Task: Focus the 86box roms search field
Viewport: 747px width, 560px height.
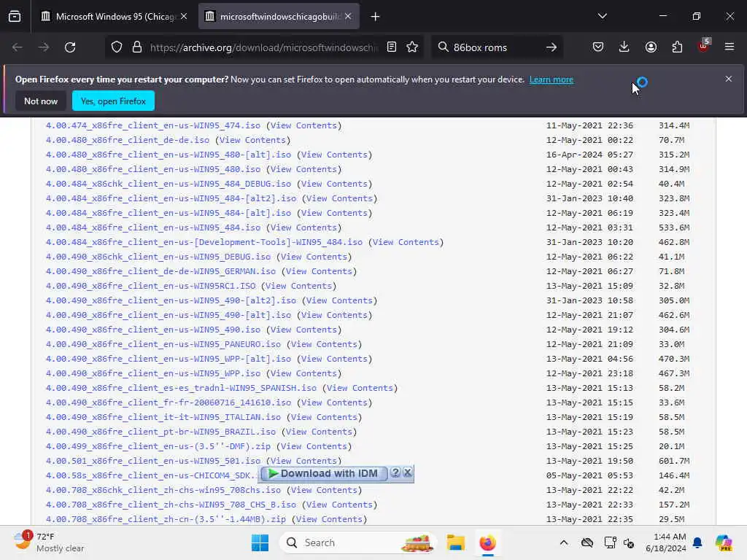Action: click(x=495, y=47)
